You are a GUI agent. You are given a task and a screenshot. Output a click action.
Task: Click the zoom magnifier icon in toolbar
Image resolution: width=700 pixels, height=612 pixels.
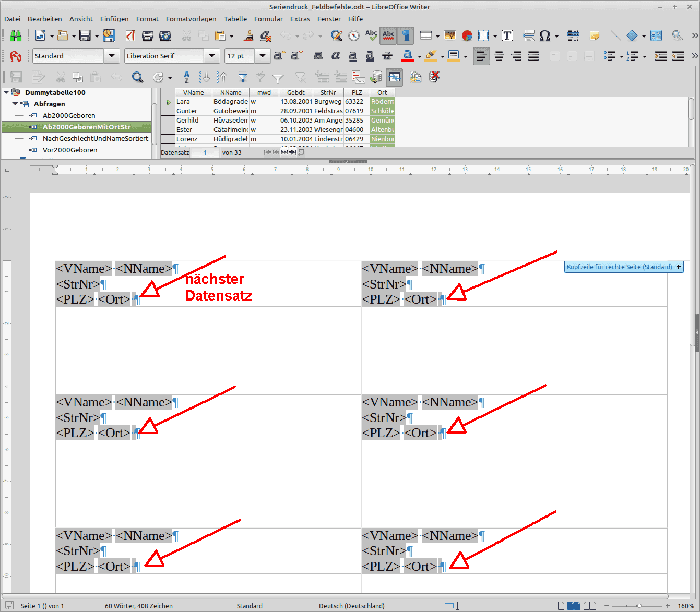(x=677, y=35)
